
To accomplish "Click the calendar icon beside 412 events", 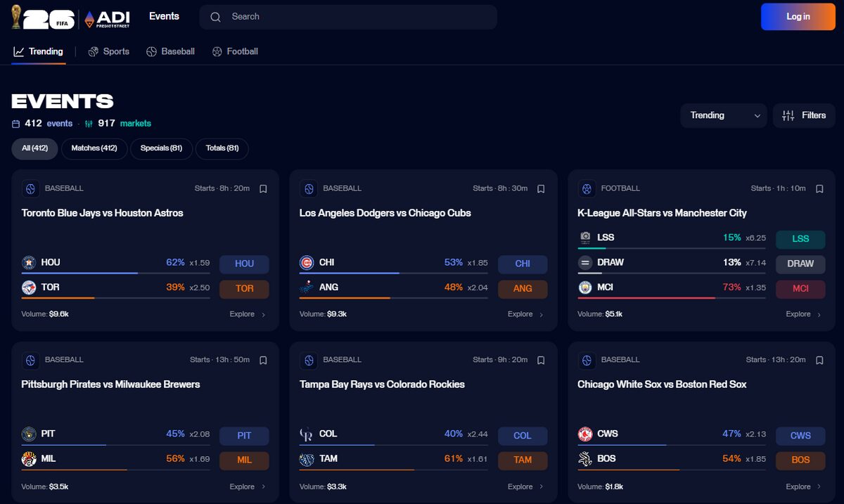I will 15,124.
